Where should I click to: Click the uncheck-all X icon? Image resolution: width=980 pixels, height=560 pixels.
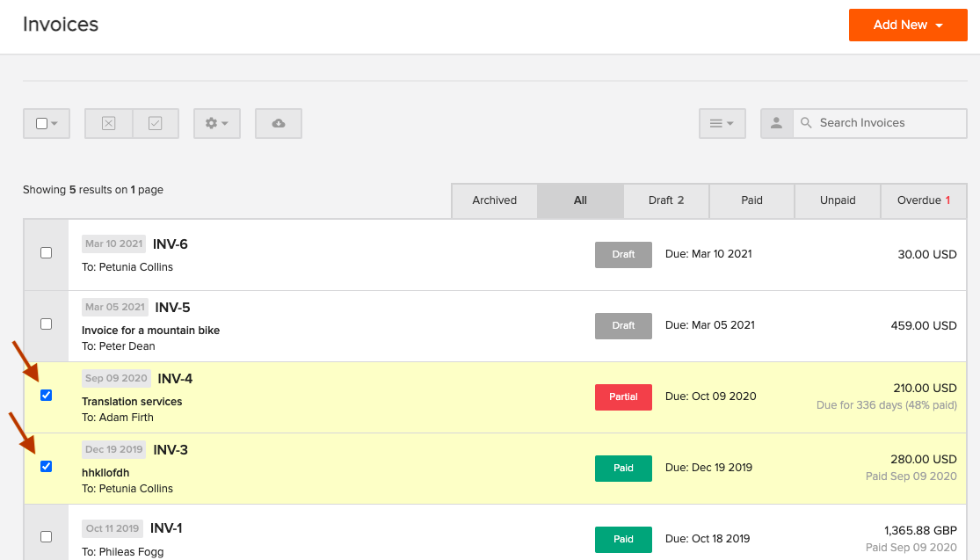pos(108,123)
